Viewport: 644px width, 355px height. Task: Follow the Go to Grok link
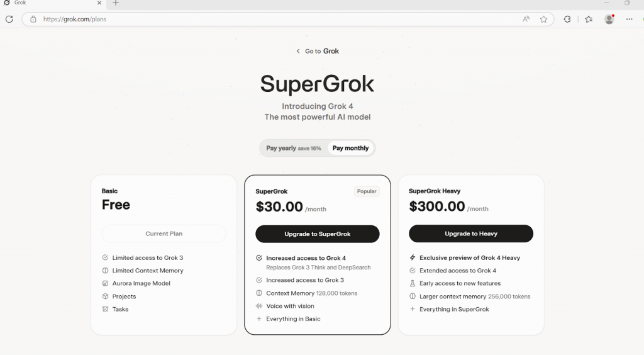[322, 51]
